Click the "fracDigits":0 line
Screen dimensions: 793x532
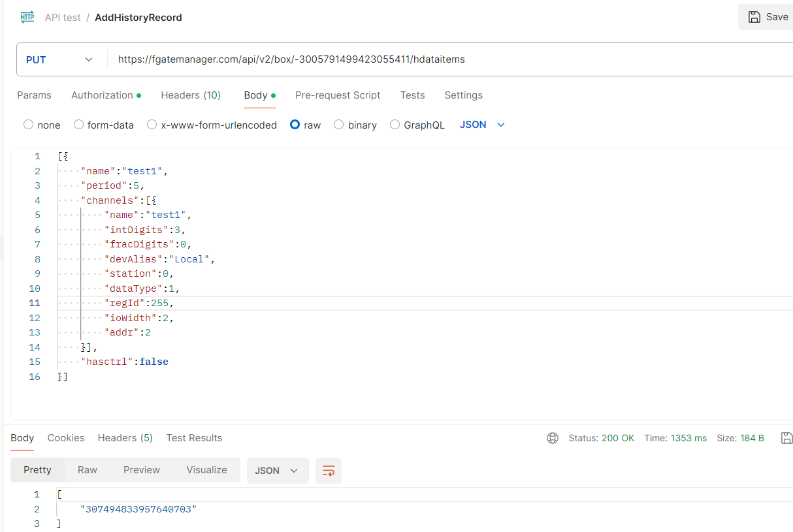[148, 245]
